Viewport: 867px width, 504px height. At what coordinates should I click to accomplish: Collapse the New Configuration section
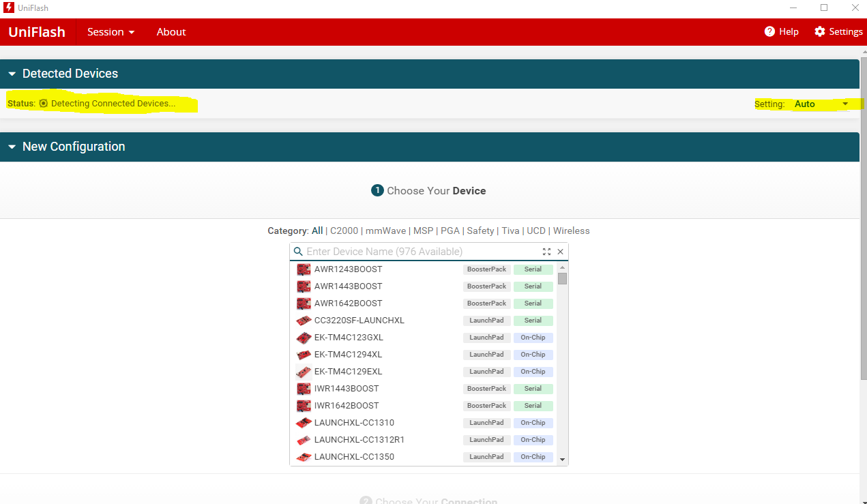click(12, 147)
